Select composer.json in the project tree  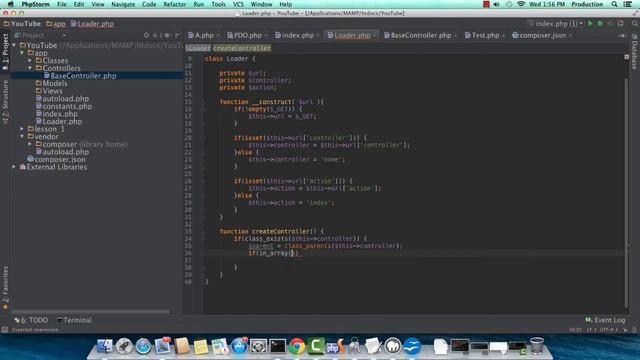[x=56, y=159]
